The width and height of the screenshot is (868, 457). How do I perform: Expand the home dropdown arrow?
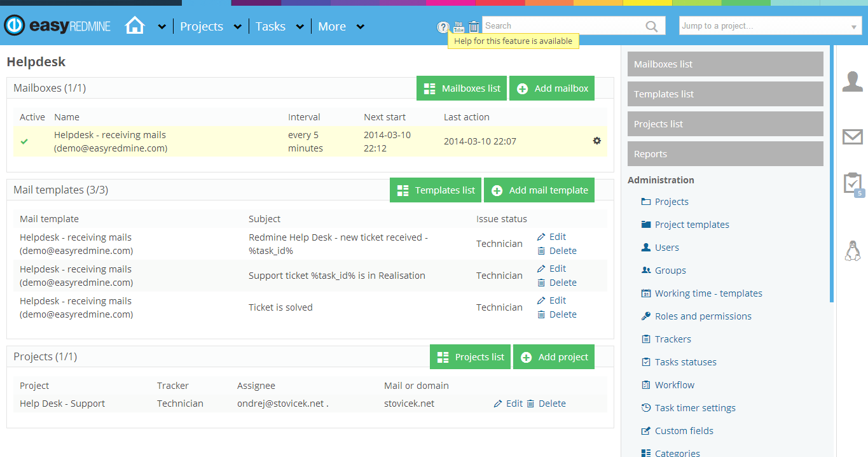pyautogui.click(x=162, y=27)
